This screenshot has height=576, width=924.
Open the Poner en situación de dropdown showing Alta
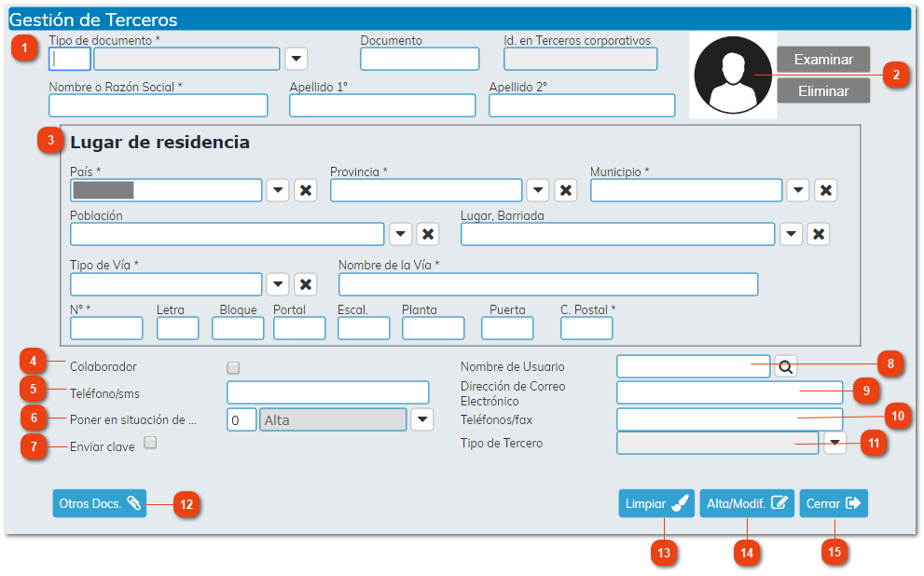421,419
